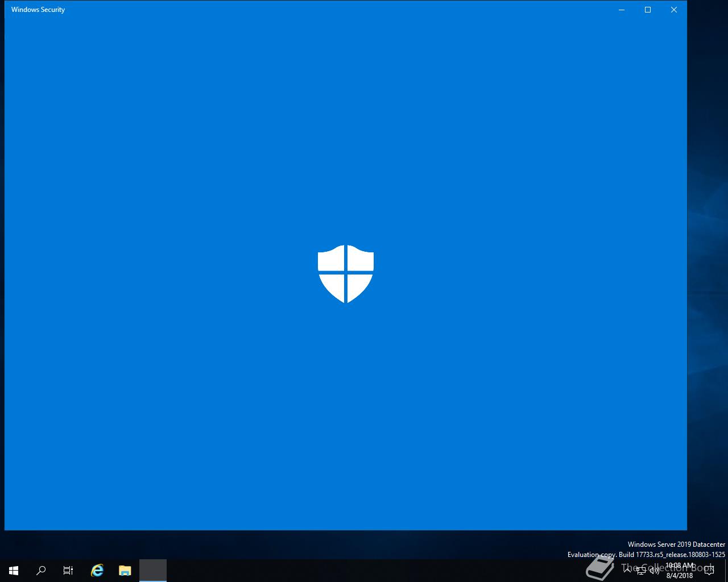Open network status tray icon
The width and height of the screenshot is (728, 582).
[x=641, y=571]
